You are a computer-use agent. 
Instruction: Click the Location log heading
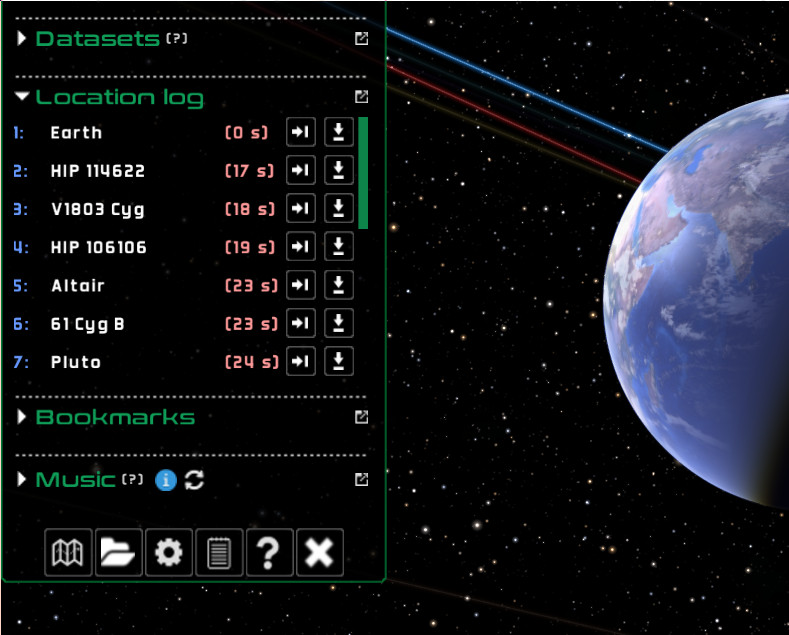click(120, 97)
